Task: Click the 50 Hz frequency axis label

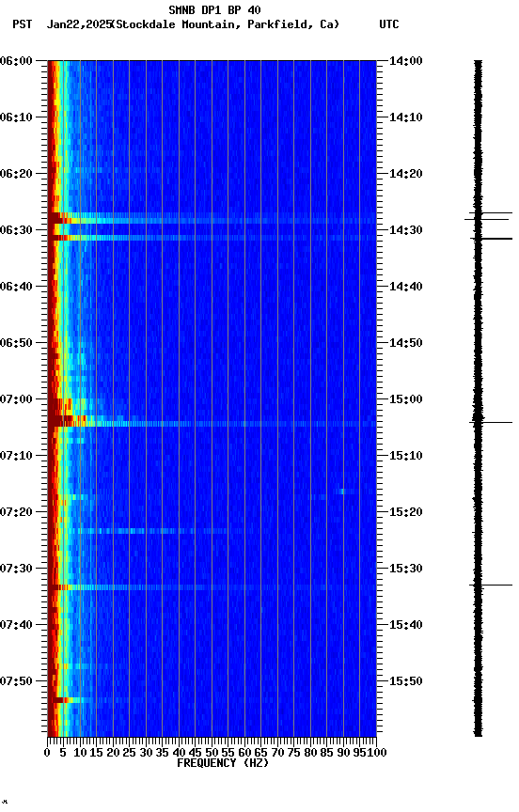Action: pos(212,753)
